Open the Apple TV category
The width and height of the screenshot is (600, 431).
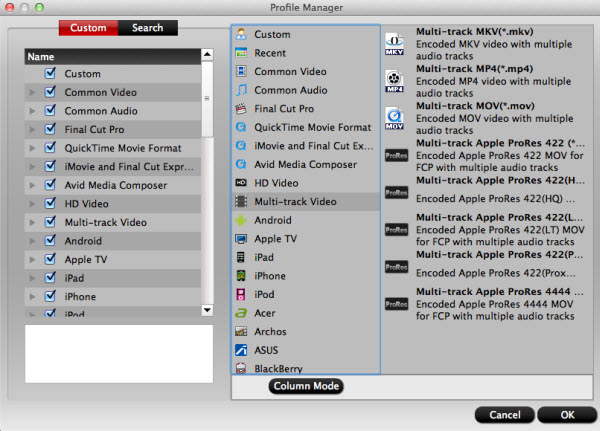(x=306, y=239)
